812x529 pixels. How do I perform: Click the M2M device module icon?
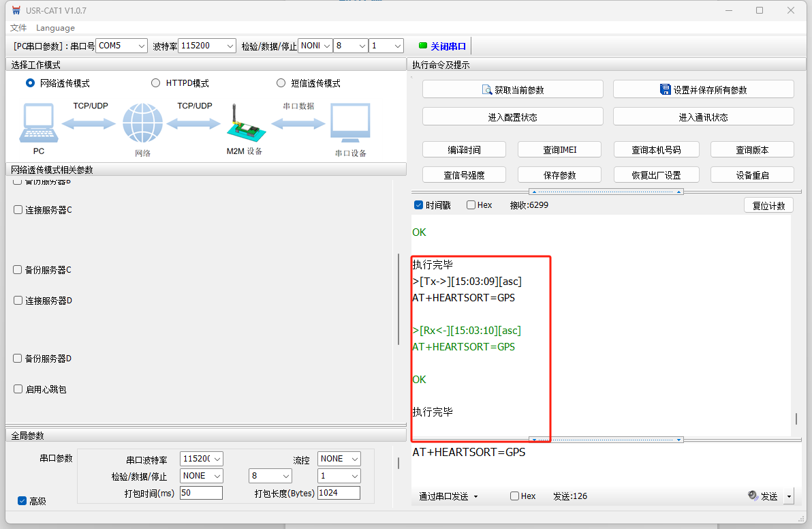[x=246, y=124]
